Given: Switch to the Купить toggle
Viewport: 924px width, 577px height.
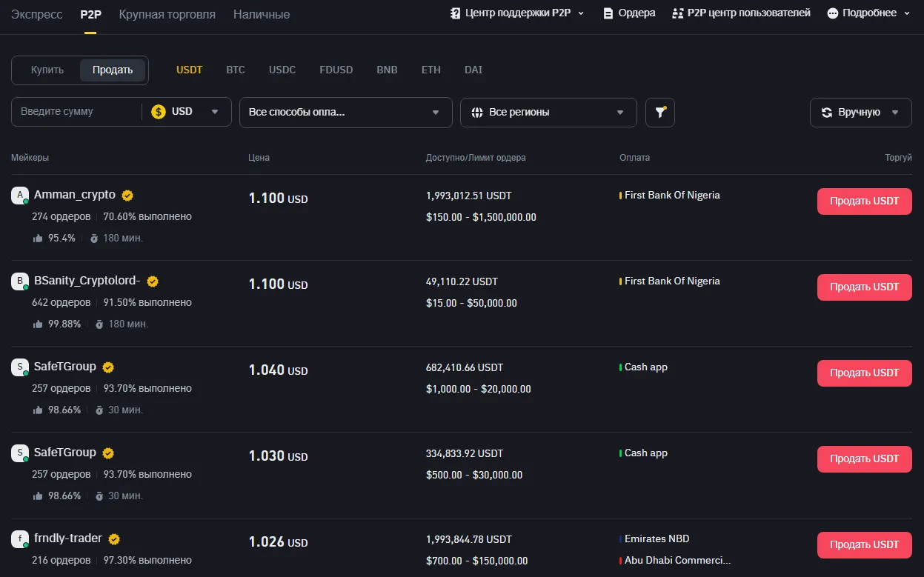Looking at the screenshot, I should pos(46,69).
